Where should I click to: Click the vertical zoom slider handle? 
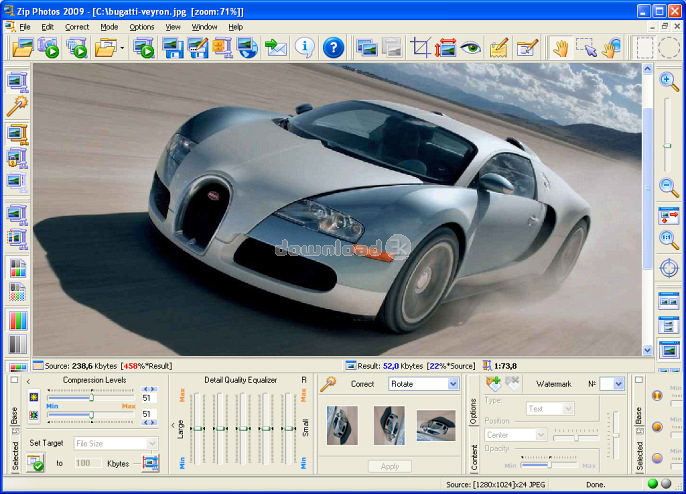(x=667, y=146)
